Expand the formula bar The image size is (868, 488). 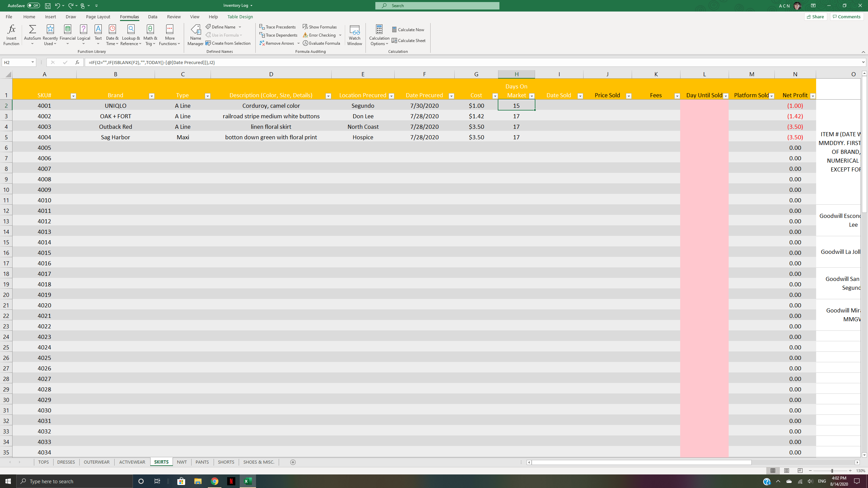pos(863,62)
